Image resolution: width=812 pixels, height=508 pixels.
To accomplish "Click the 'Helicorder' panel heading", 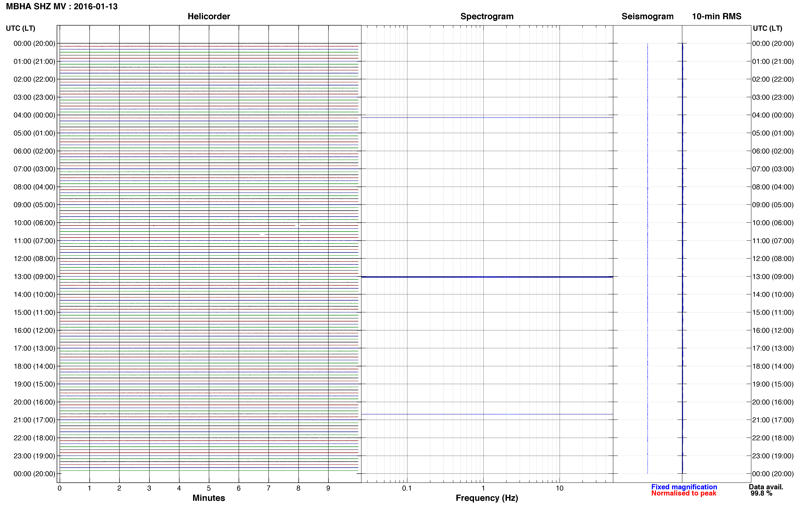I will tap(209, 16).
